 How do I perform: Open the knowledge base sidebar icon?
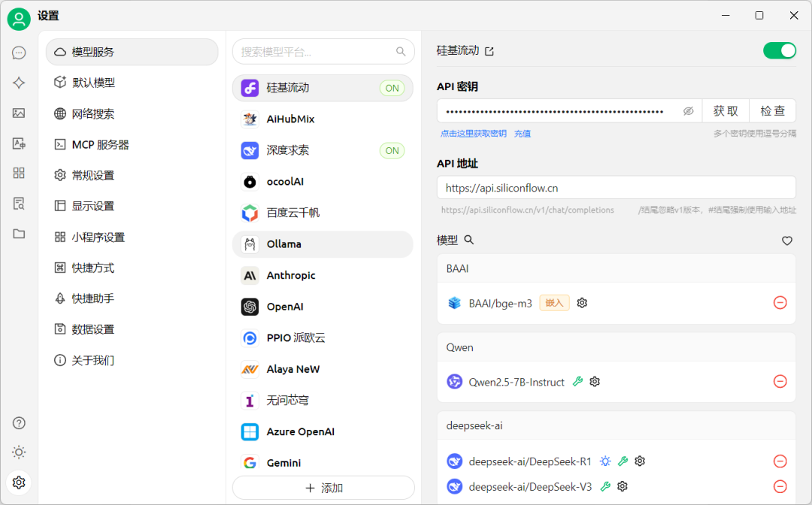pyautogui.click(x=19, y=203)
